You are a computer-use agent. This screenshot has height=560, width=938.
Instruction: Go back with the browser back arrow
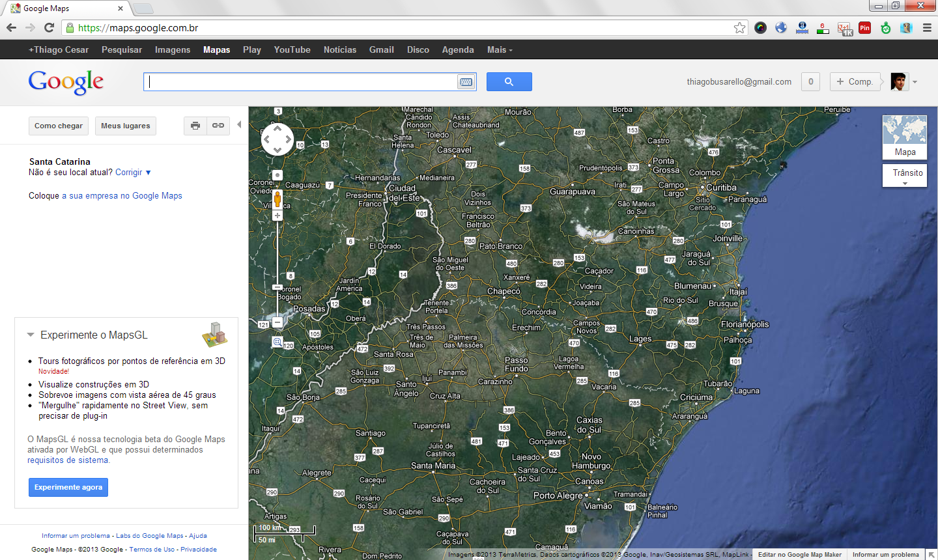click(x=11, y=27)
